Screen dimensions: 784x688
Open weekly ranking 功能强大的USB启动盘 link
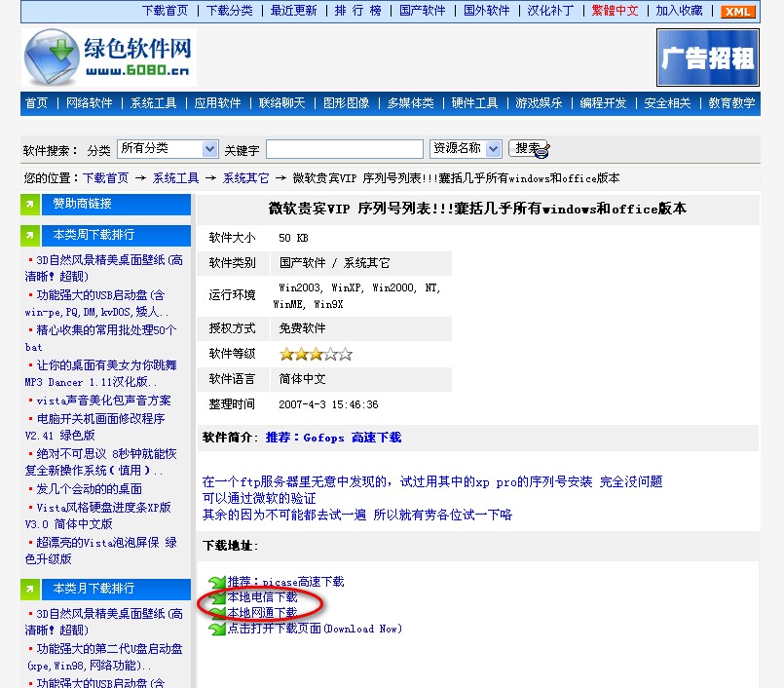(x=97, y=304)
